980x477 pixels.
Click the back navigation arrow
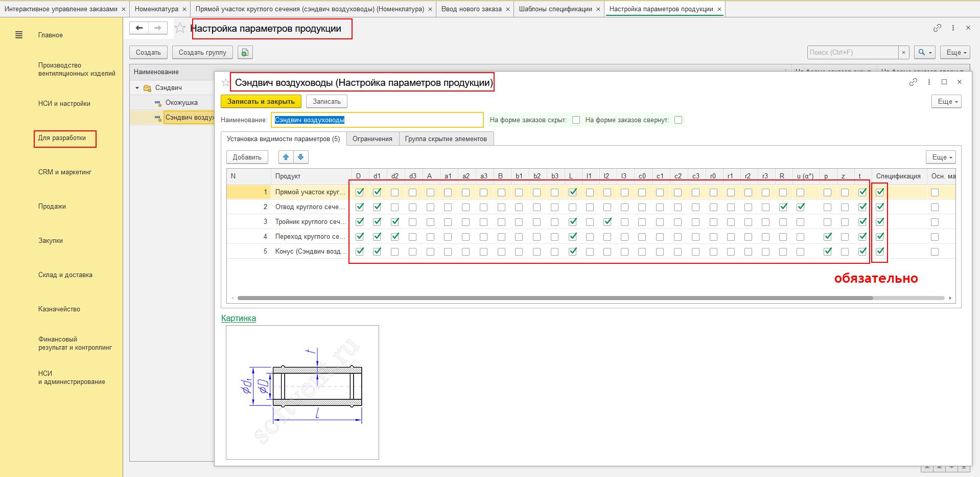139,28
